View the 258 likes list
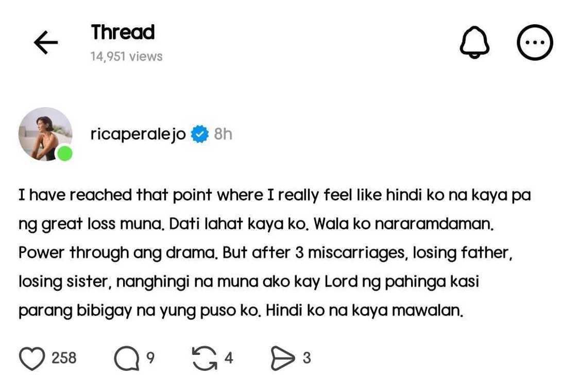Screen dimensions: 577x392 [64, 357]
